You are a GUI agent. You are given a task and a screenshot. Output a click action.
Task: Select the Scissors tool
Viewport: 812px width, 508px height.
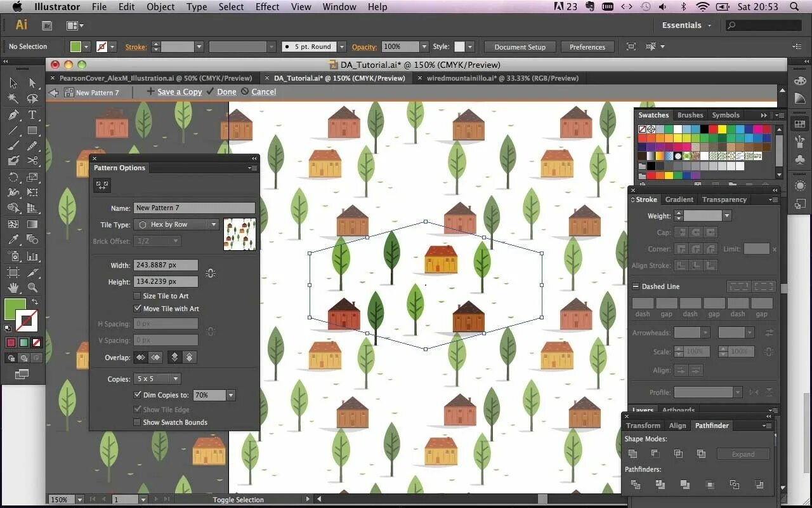(32, 161)
